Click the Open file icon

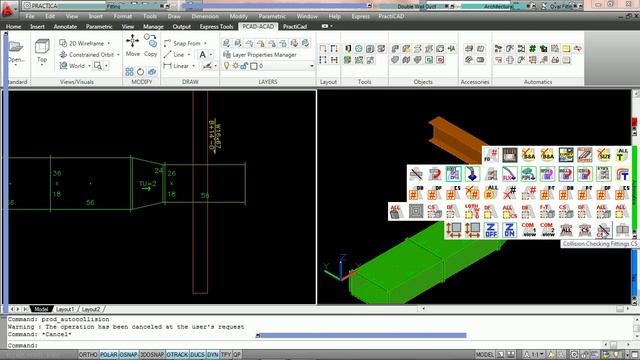(x=16, y=46)
